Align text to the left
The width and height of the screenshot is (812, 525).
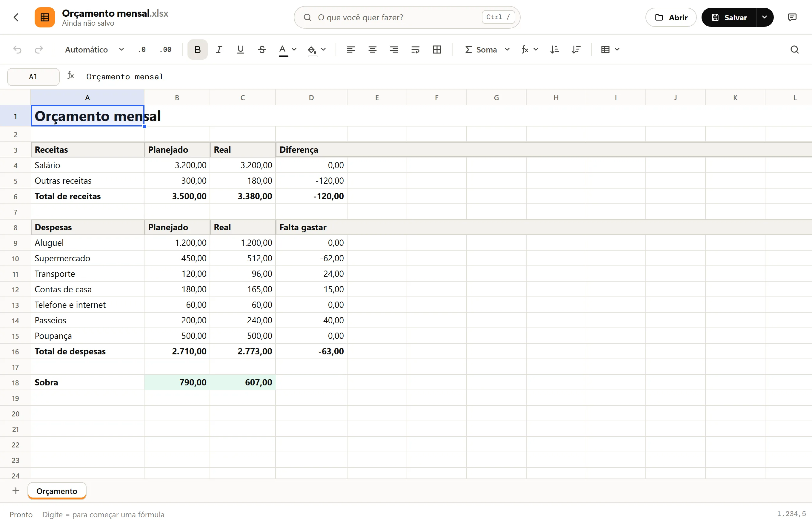(351, 50)
